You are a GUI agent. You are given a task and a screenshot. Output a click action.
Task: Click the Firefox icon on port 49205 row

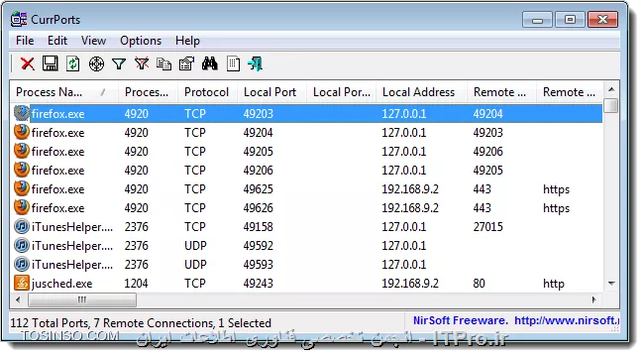22,152
